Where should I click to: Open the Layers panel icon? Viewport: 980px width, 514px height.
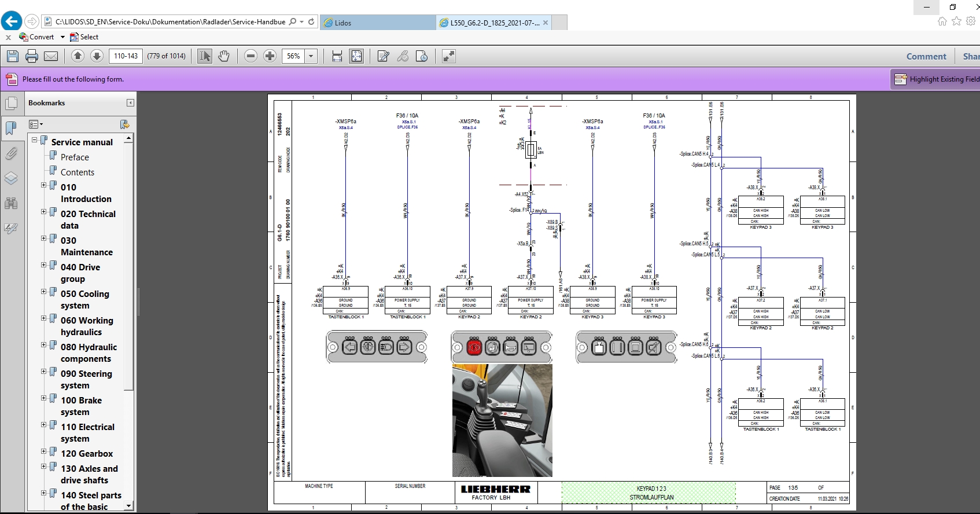pos(11,178)
